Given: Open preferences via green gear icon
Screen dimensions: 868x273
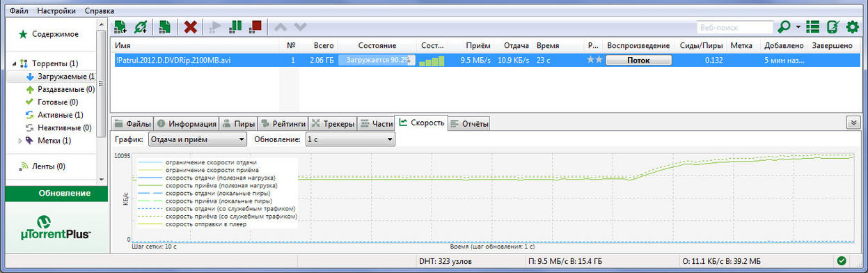Looking at the screenshot, I should click(x=852, y=27).
